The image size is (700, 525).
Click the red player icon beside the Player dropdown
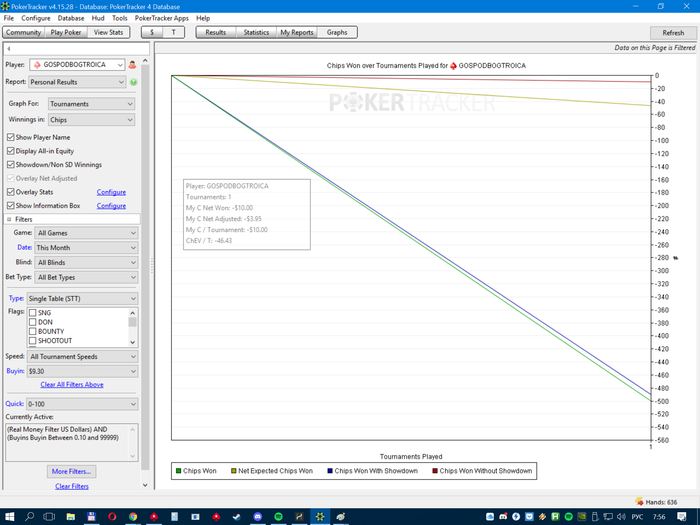(x=132, y=65)
